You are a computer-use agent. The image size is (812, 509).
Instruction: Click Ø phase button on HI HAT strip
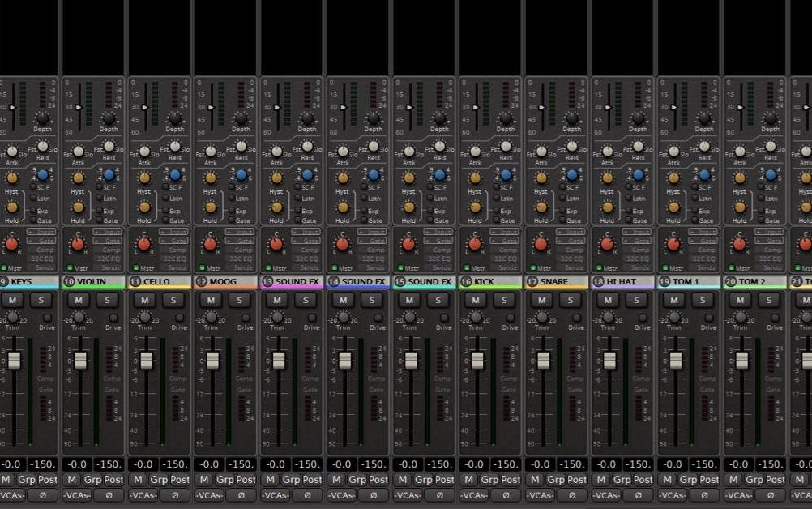tap(638, 495)
